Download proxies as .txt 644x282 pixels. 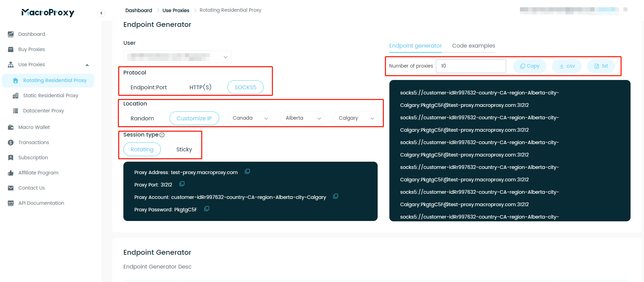click(601, 66)
